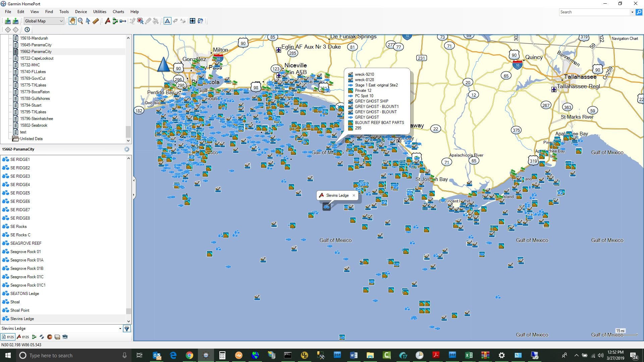Viewport: 644px width, 362px height.
Task: Select the New Track tool
Action: [x=123, y=21]
